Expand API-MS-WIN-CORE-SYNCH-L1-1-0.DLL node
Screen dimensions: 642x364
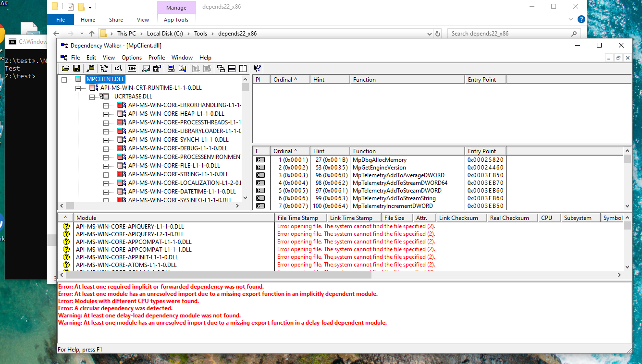tap(106, 140)
